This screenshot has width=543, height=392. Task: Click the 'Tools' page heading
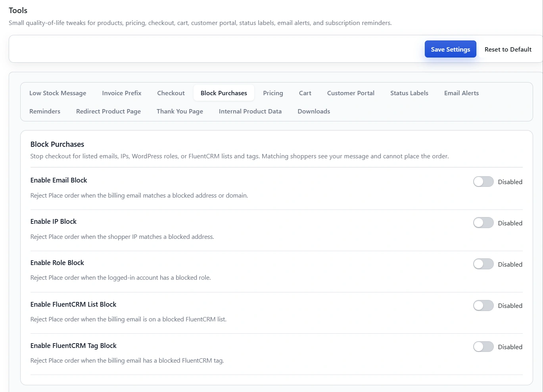[18, 10]
